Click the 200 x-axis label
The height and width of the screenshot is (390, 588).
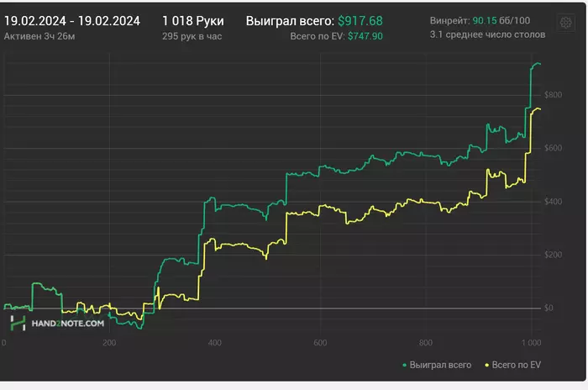tap(109, 343)
